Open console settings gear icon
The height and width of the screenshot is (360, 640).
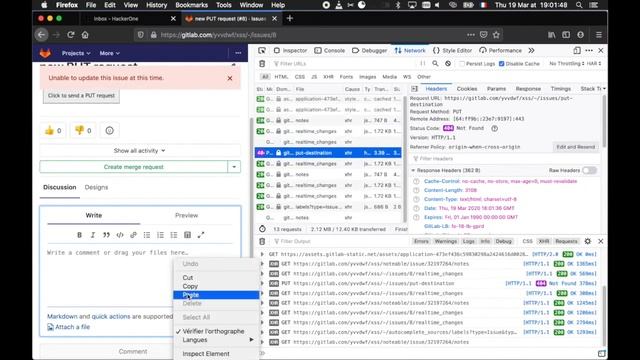[x=587, y=241]
